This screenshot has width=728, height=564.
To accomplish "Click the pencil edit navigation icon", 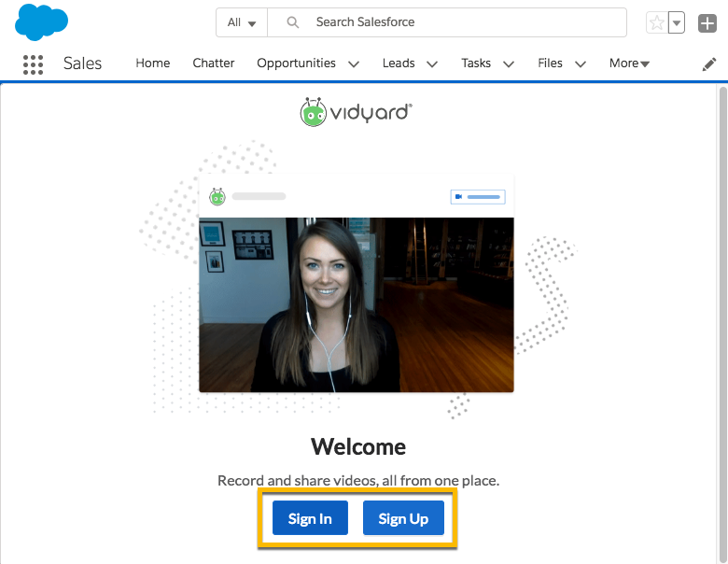I will click(x=709, y=64).
